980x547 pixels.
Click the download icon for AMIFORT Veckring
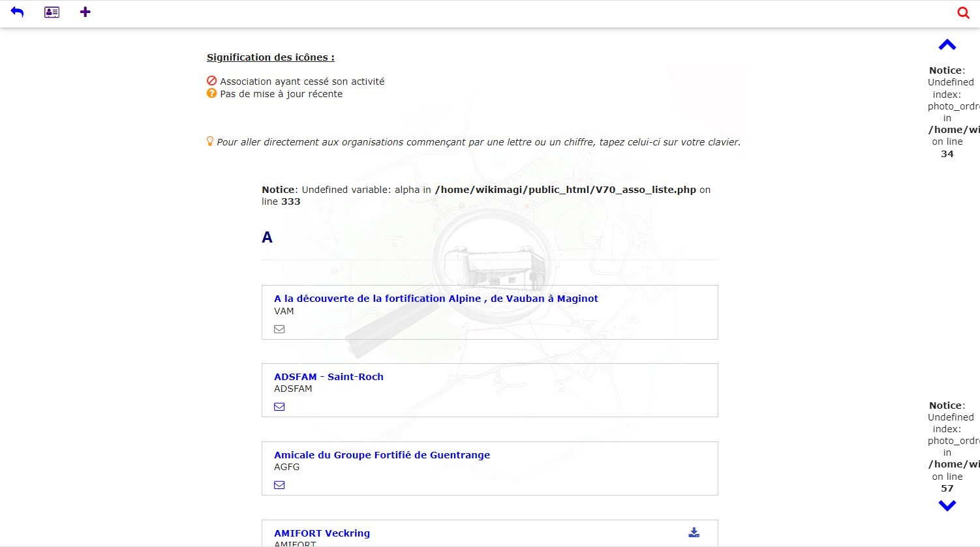[694, 533]
